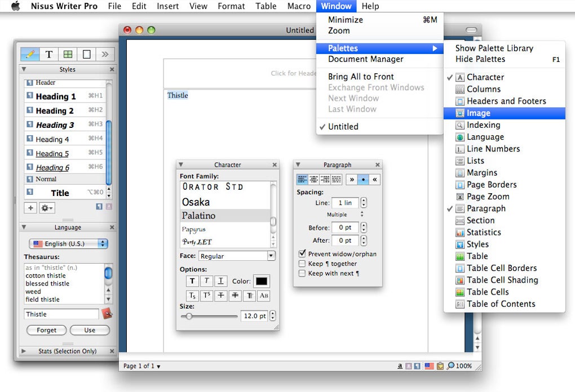Screen dimensions: 575x392
Task: Select the pencil writing palette group icon
Action: coord(30,54)
